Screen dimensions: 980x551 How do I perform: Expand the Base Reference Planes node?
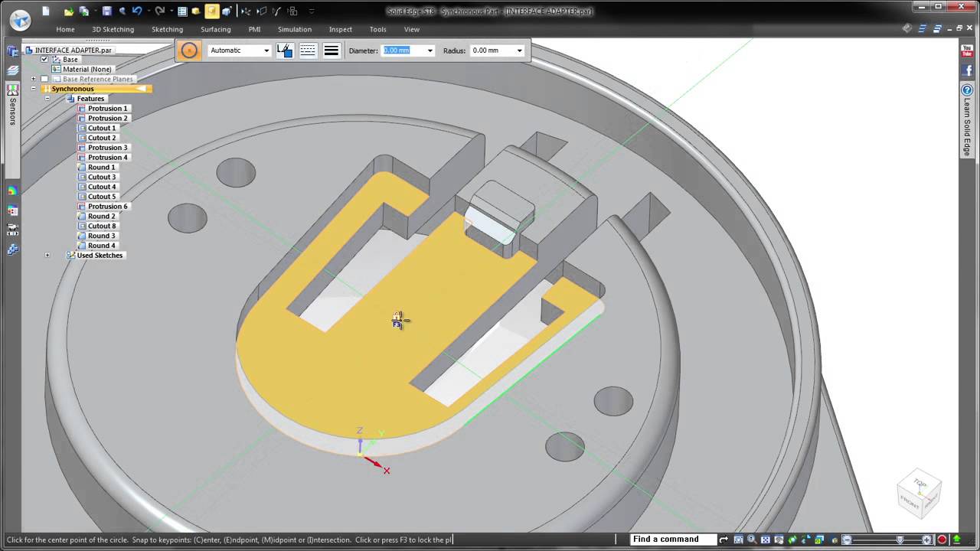pos(33,79)
